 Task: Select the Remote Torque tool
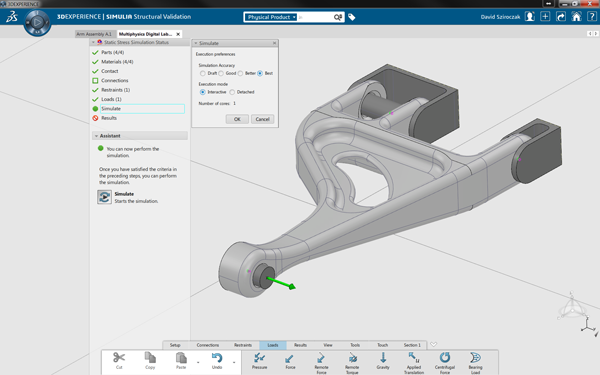(x=352, y=362)
